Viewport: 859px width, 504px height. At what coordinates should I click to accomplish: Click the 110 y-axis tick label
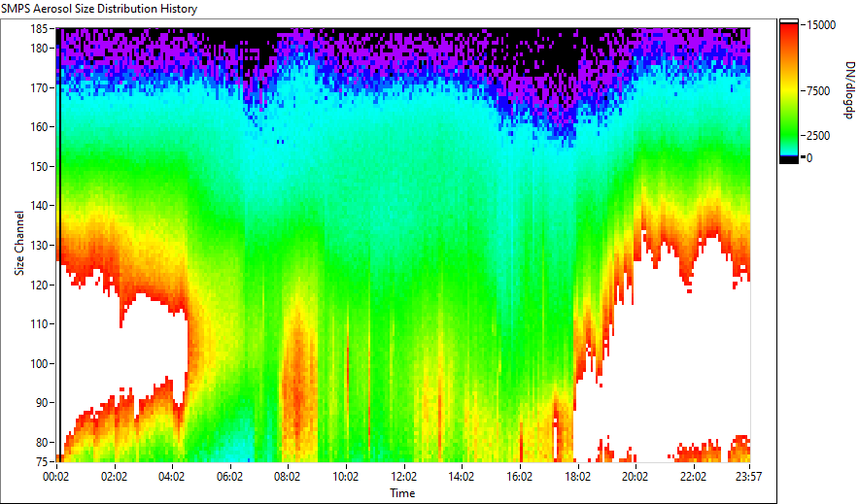pyautogui.click(x=38, y=324)
